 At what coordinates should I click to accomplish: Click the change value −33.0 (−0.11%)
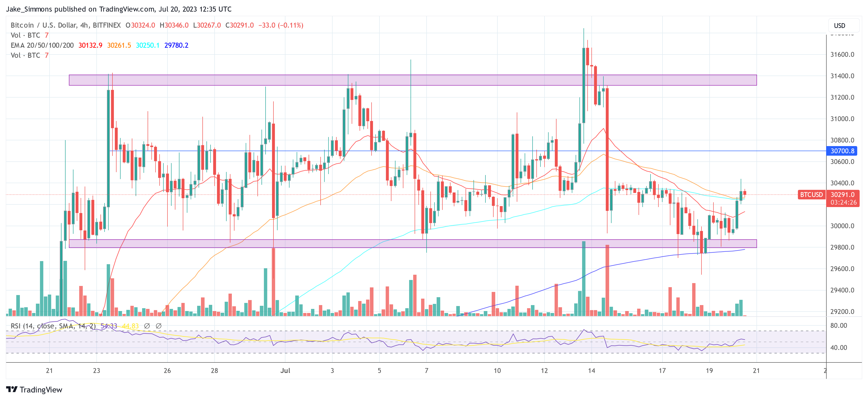tap(281, 25)
